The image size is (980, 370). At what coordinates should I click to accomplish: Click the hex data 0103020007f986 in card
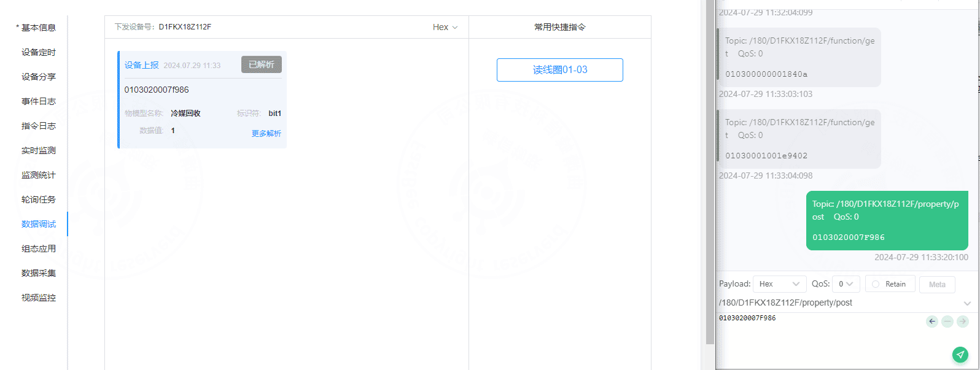157,90
